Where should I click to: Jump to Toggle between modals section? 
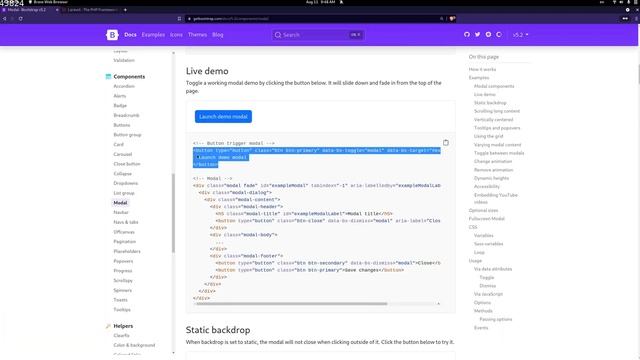pyautogui.click(x=499, y=153)
